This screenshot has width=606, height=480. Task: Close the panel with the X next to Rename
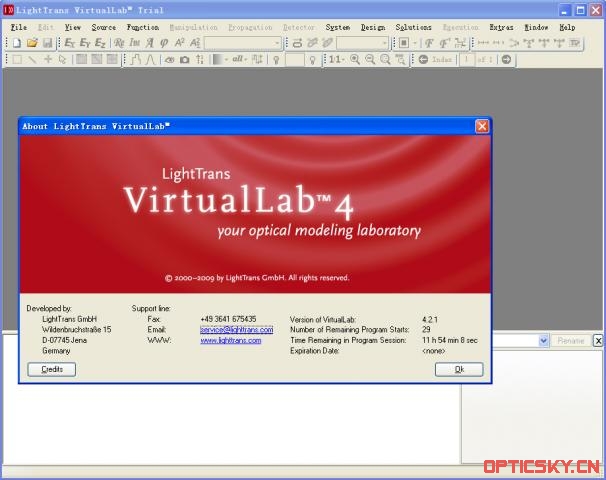598,340
